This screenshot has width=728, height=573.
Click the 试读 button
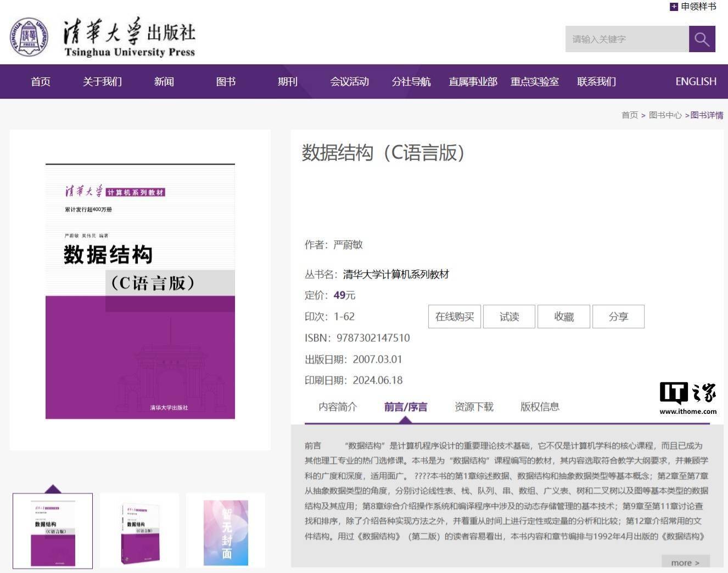click(509, 317)
